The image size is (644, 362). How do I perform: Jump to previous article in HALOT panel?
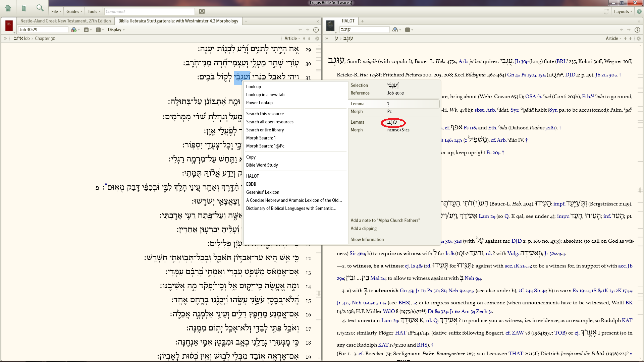pos(625,39)
